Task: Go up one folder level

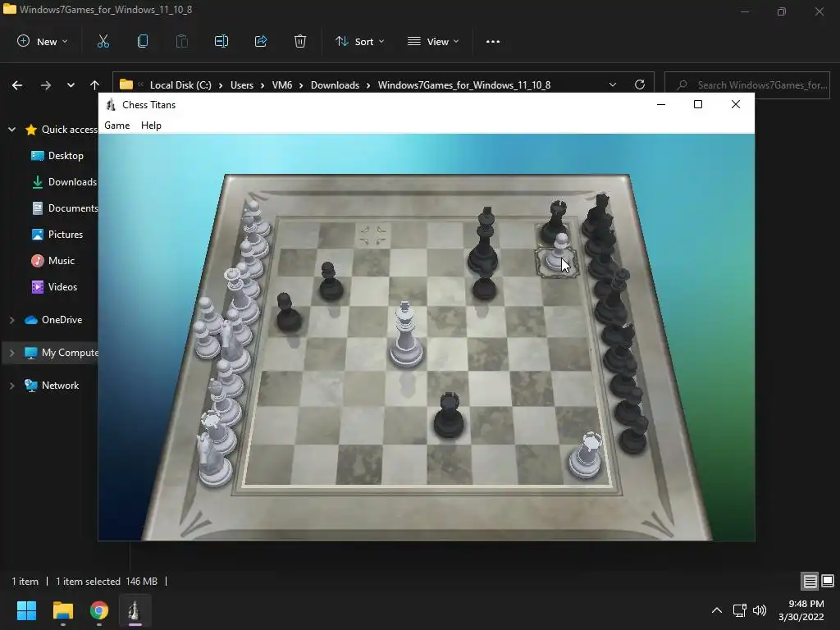Action: coord(95,85)
